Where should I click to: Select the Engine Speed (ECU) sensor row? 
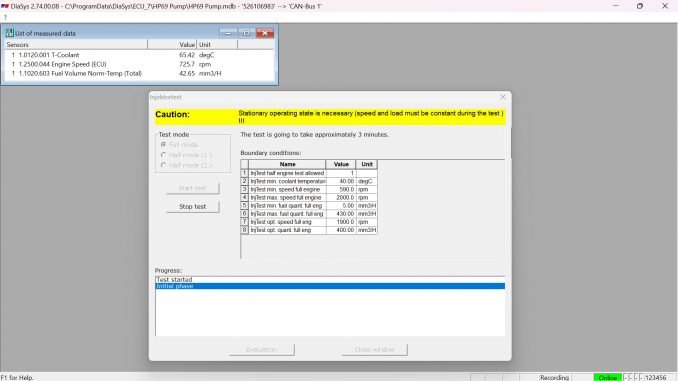139,64
